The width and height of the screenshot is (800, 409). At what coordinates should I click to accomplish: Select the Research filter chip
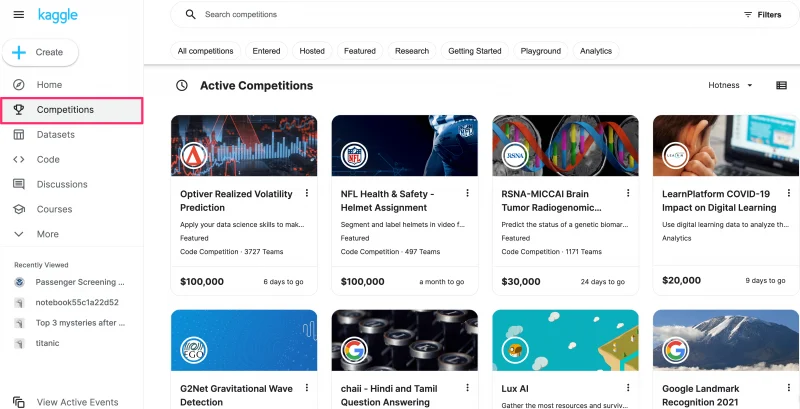(x=412, y=51)
